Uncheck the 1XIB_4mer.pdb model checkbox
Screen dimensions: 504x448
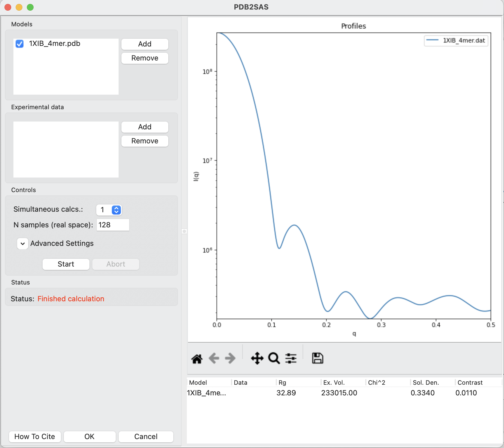20,44
